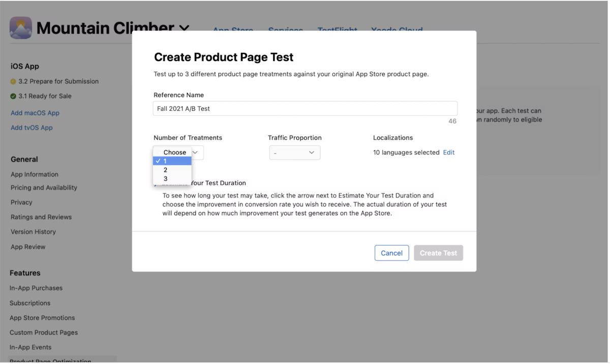Click Add tvOS App link
Viewport: 610px width, 364px height.
[x=32, y=127]
